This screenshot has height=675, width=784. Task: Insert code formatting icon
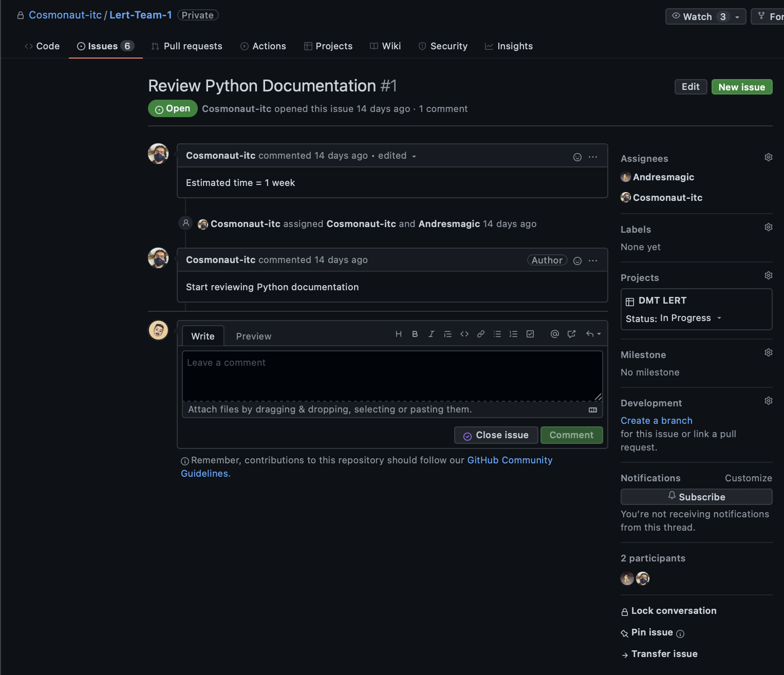click(464, 334)
